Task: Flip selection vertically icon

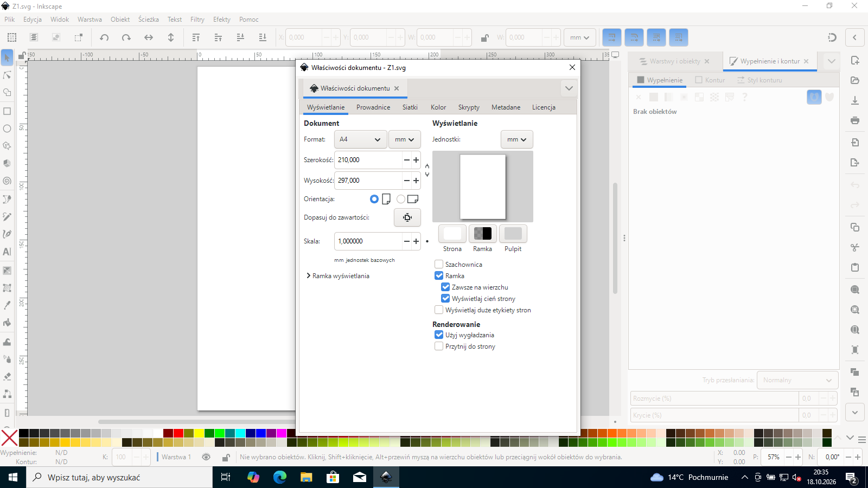Action: [x=171, y=37]
